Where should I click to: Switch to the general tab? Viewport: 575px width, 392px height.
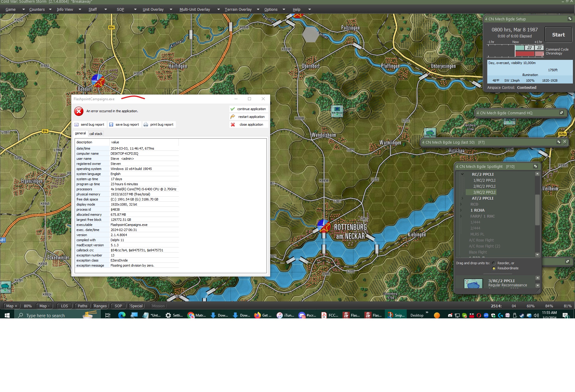[80, 133]
